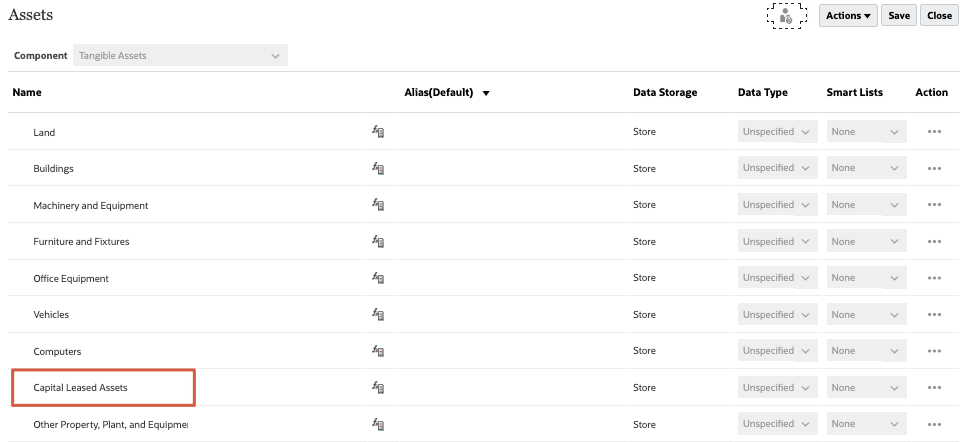Open formula editor icon for Land row
963x442 pixels.
[378, 131]
